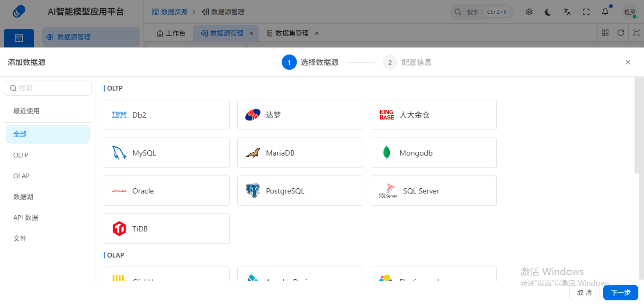This screenshot has height=304, width=644.
Task: Filter data sources by 文件
Action: pos(48,239)
